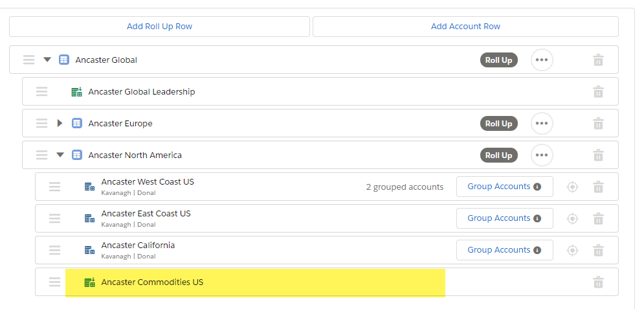Click trash icon for Ancaster Commodities US
The image size is (644, 309).
[x=599, y=282]
